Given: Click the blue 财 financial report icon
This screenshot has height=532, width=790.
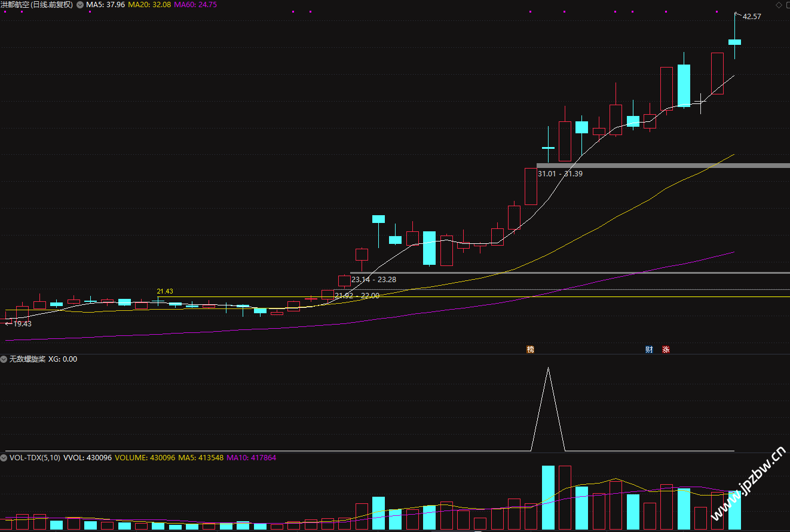Looking at the screenshot, I should [x=649, y=350].
